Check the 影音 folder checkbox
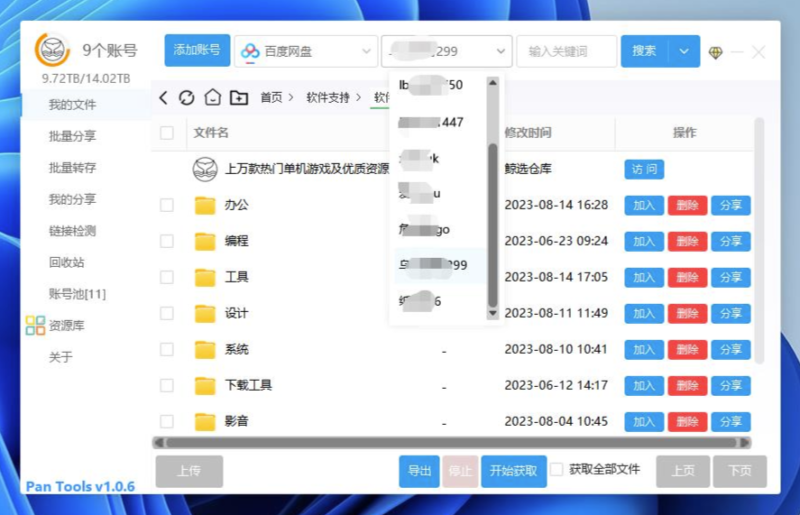 [x=167, y=422]
